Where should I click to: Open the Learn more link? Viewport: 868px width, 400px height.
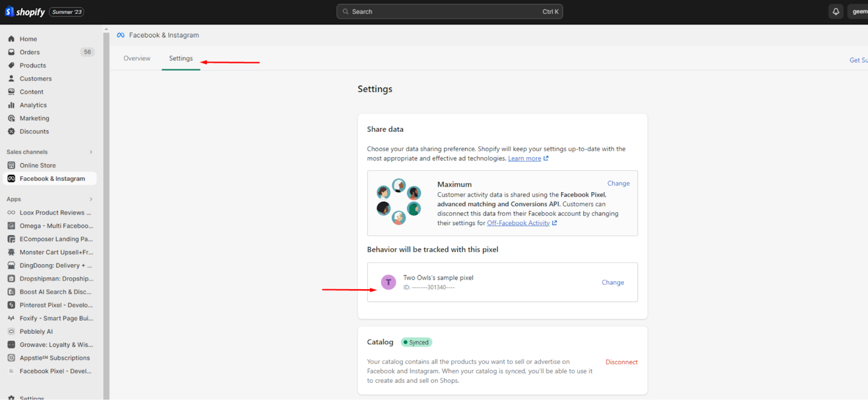coord(528,158)
